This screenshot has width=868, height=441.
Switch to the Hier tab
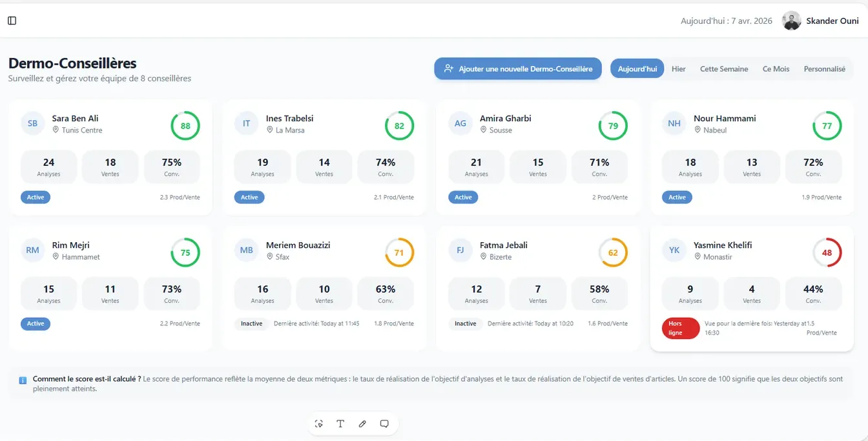(678, 68)
